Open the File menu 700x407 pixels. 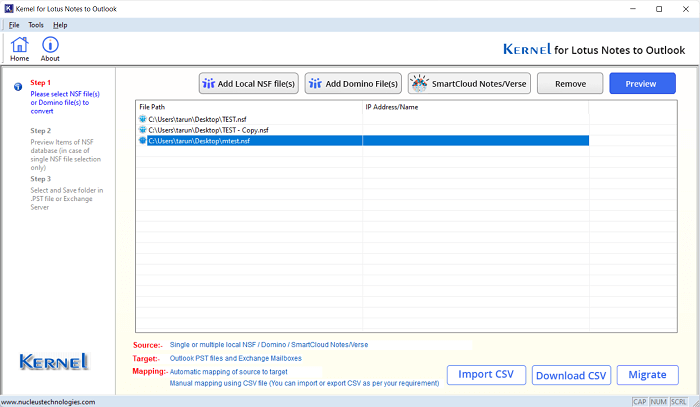pyautogui.click(x=14, y=25)
